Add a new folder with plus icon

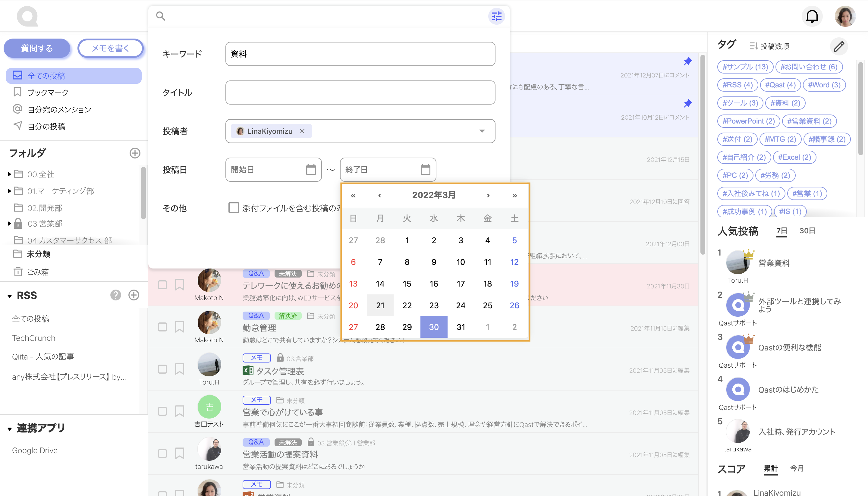(x=135, y=153)
